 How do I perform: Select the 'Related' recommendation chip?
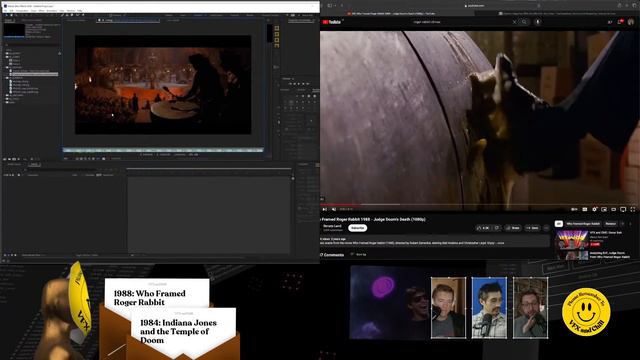(611, 224)
